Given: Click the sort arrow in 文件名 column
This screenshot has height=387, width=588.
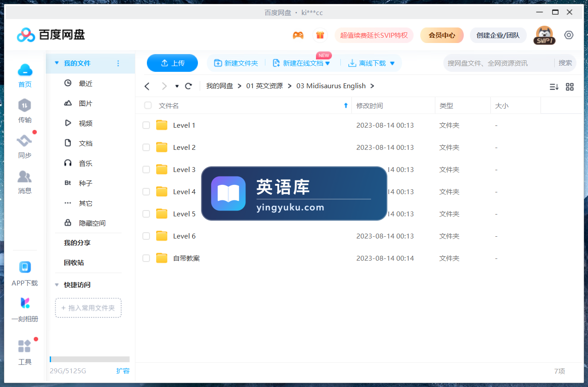Looking at the screenshot, I should tap(346, 106).
